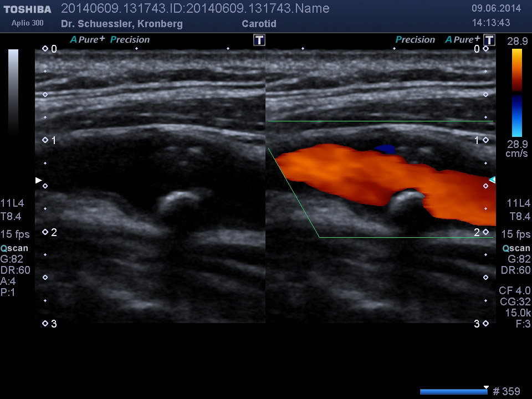Toggle the left ApurePlus mode label
This screenshot has height=399, width=532.
(87, 39)
